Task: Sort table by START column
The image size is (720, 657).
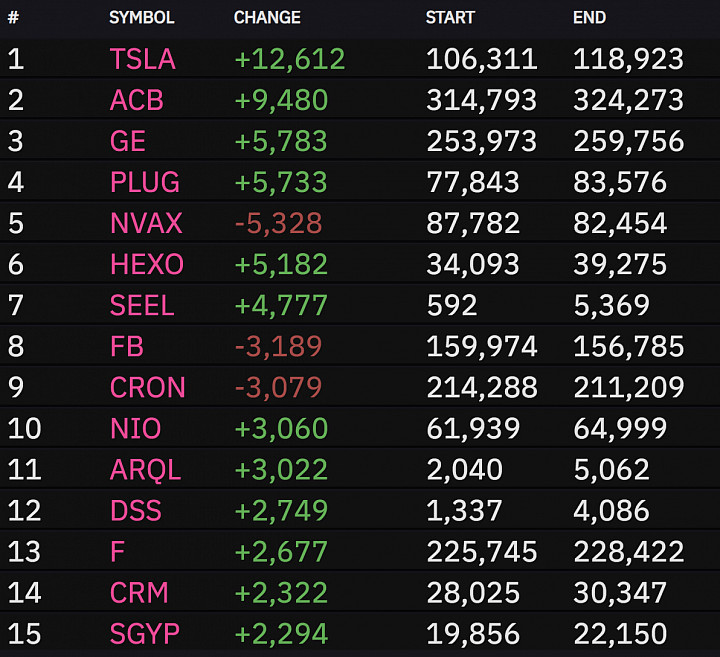Action: point(450,17)
